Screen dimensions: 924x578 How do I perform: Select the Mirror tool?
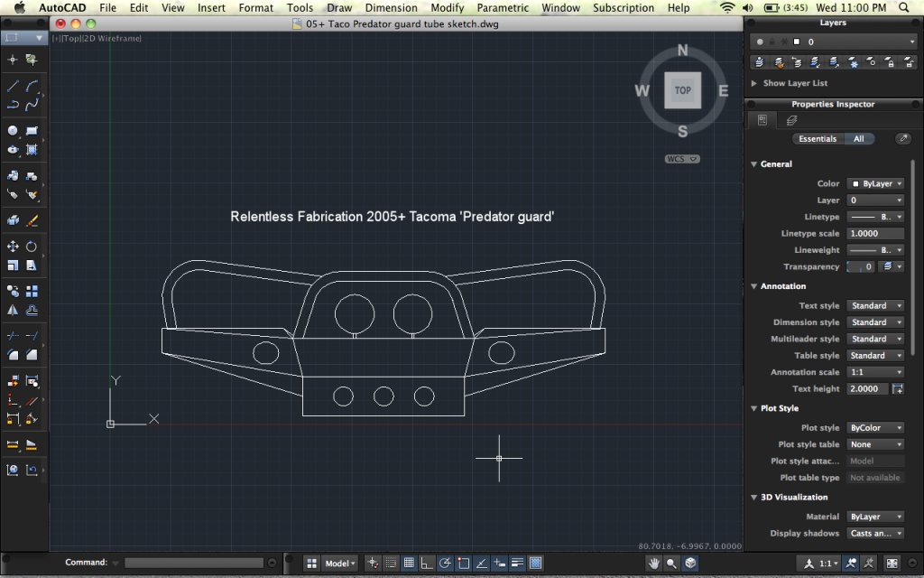(x=13, y=310)
